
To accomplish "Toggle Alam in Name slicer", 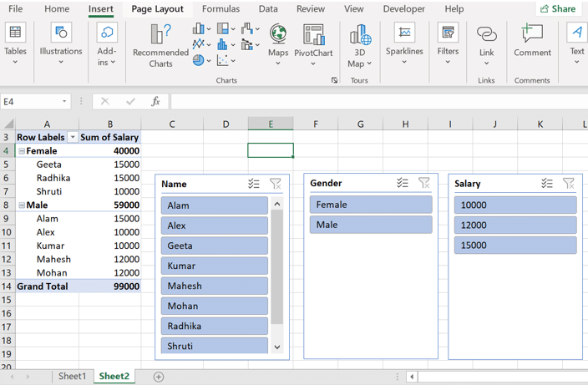I will tap(215, 205).
